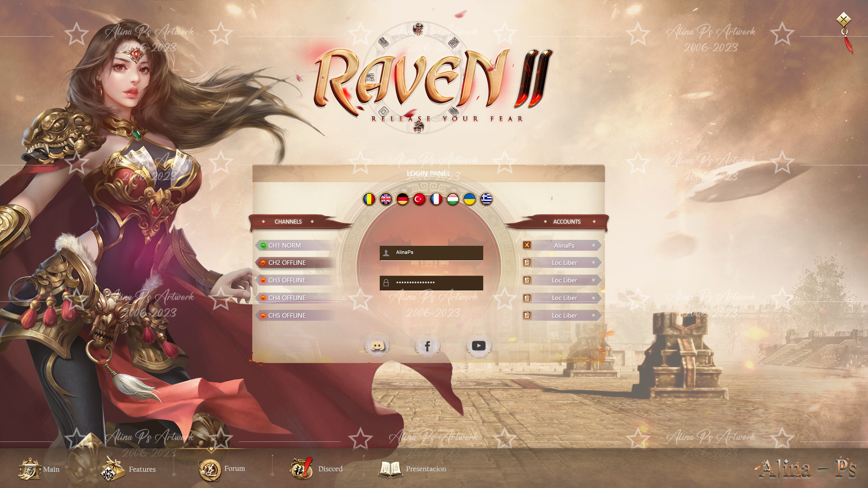Image resolution: width=868 pixels, height=488 pixels.
Task: Open the Discord round icon in the login panel
Action: pyautogui.click(x=377, y=346)
